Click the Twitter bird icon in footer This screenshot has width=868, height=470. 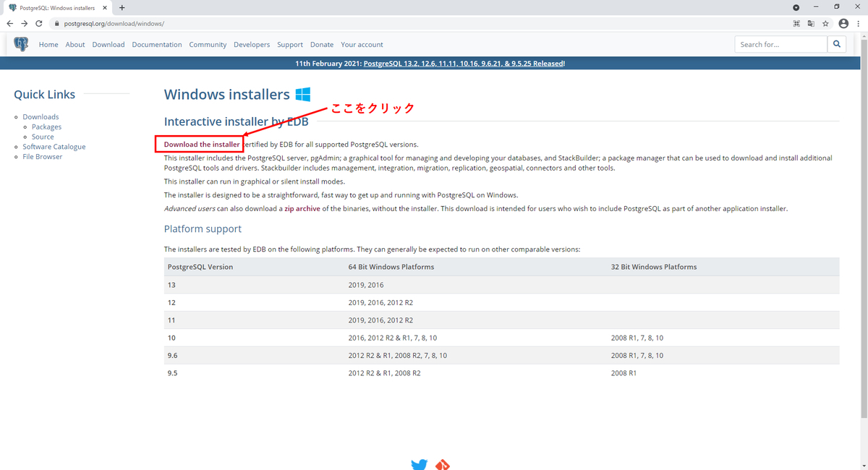tap(420, 464)
